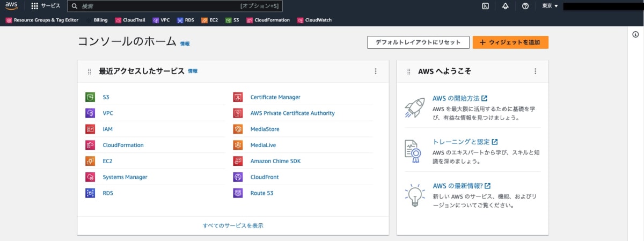Click in the search field

(175, 6)
